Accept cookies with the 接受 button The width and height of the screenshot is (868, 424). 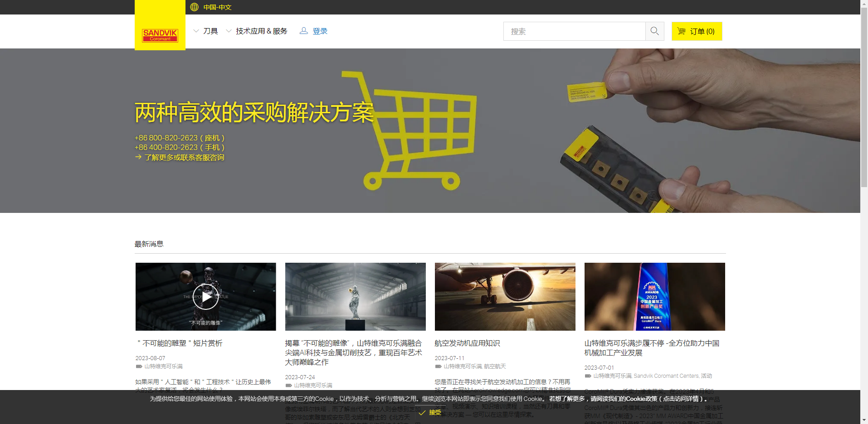click(x=430, y=413)
